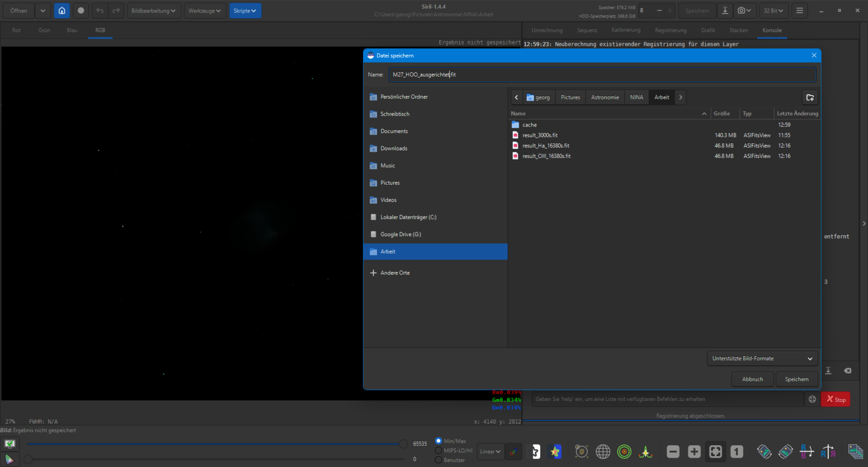
Task: Adjust the upper histogram cutoff slider
Action: coord(403,444)
